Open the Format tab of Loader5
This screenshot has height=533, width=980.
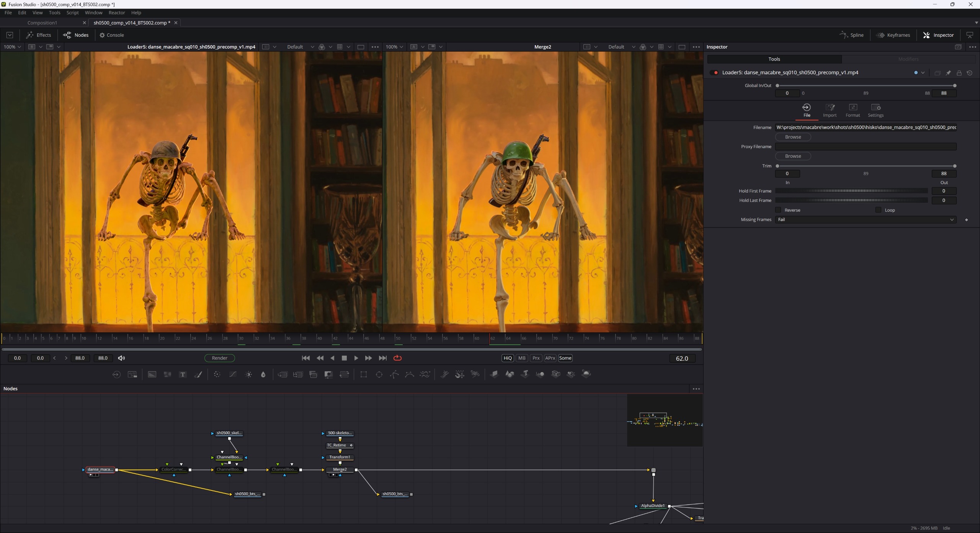click(x=853, y=110)
